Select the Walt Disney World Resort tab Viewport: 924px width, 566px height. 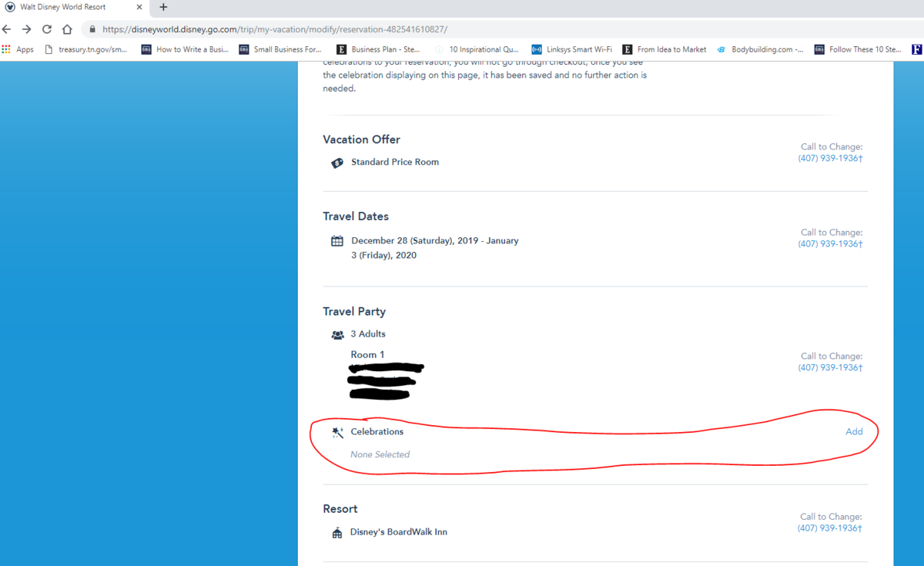pyautogui.click(x=63, y=8)
